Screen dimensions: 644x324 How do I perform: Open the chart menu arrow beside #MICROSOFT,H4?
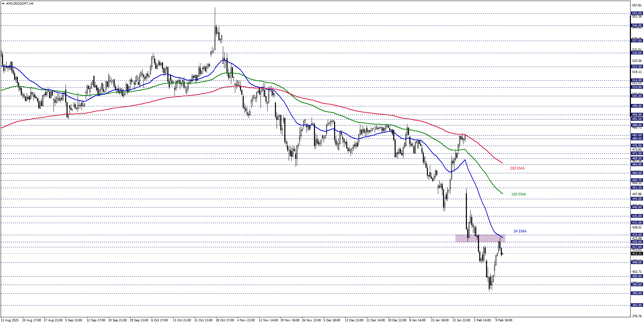tap(3, 4)
